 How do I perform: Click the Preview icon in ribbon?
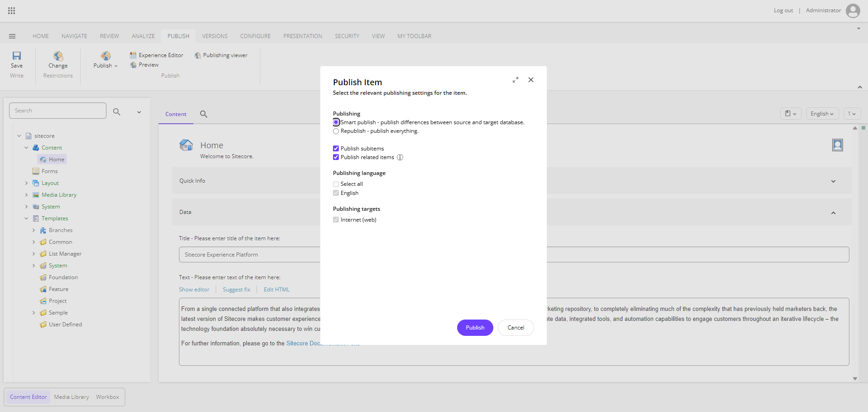coord(134,65)
